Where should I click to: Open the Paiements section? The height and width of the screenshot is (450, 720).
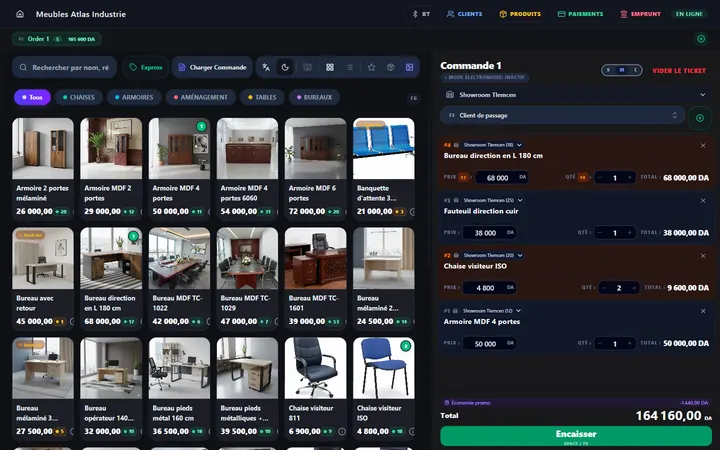pyautogui.click(x=580, y=14)
